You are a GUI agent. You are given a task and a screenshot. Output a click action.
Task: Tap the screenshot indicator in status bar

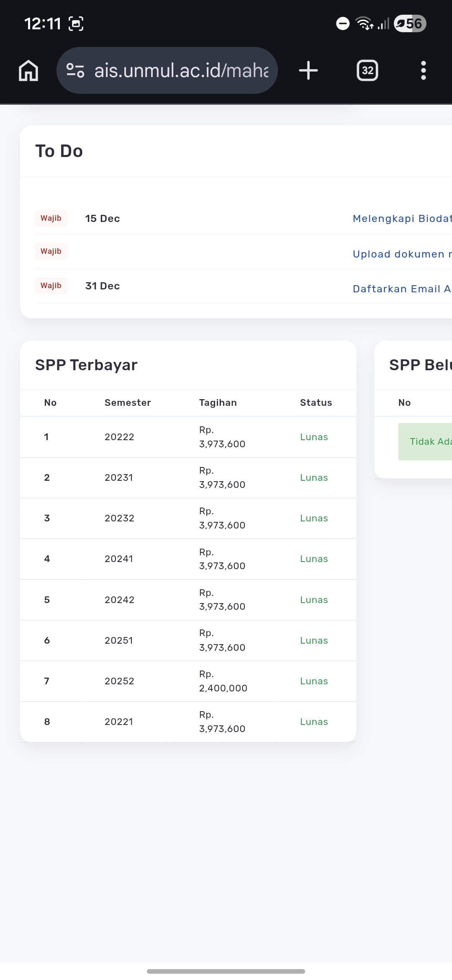[76, 23]
